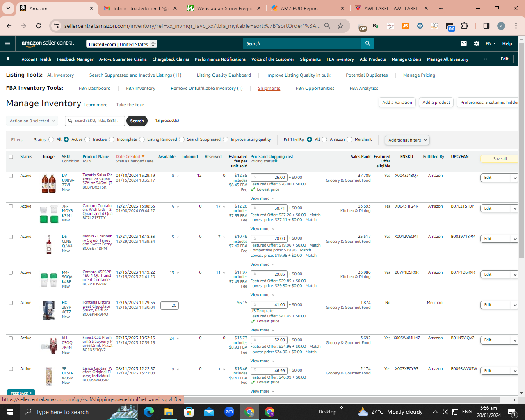Click the Amazon Seller Central logo
The height and width of the screenshot is (420, 525).
click(x=48, y=43)
